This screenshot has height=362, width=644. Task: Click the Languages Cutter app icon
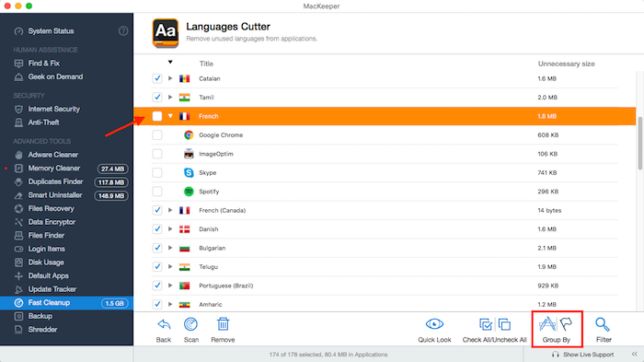pos(166,32)
